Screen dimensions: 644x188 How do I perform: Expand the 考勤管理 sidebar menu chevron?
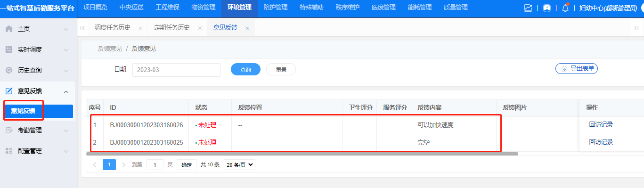(66, 130)
